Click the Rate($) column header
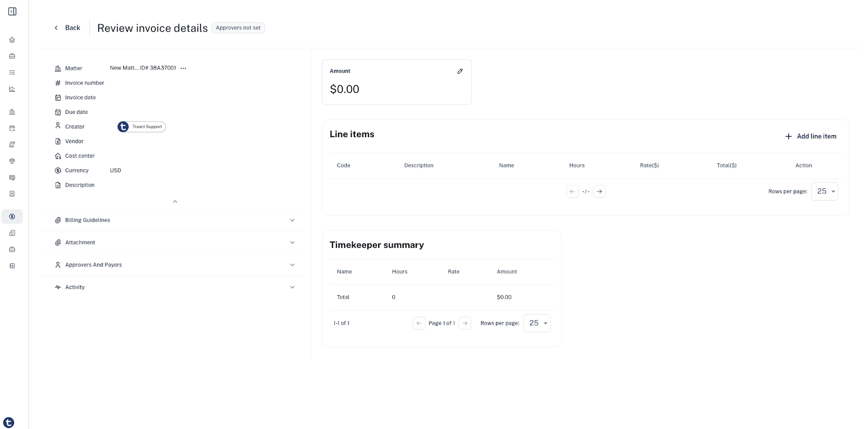 click(649, 165)
